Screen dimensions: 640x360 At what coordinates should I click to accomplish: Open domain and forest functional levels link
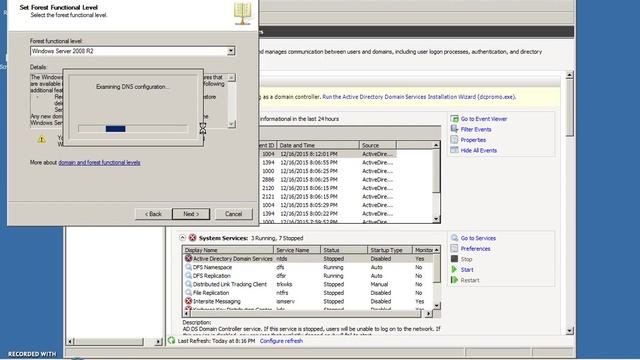[99, 162]
